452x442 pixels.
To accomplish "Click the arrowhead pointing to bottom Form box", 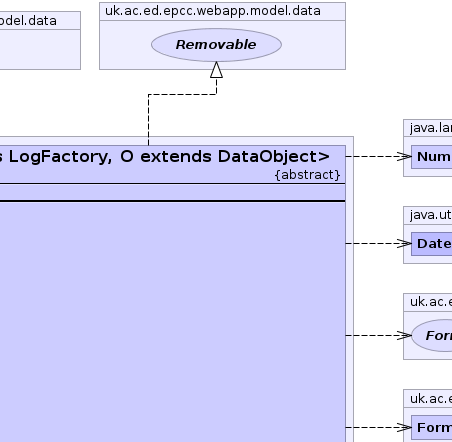I will pyautogui.click(x=404, y=427).
